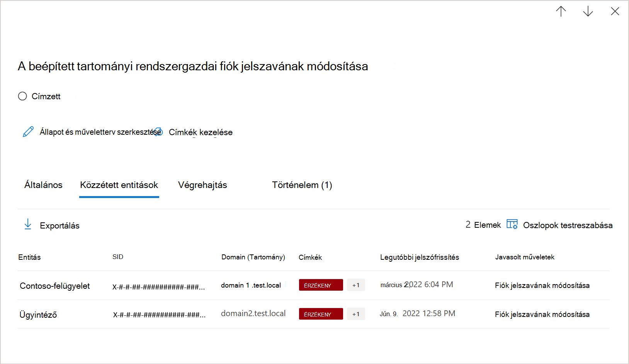This screenshot has height=364, width=629.
Task: Click the 2 Elemek item count
Action: pos(483,225)
